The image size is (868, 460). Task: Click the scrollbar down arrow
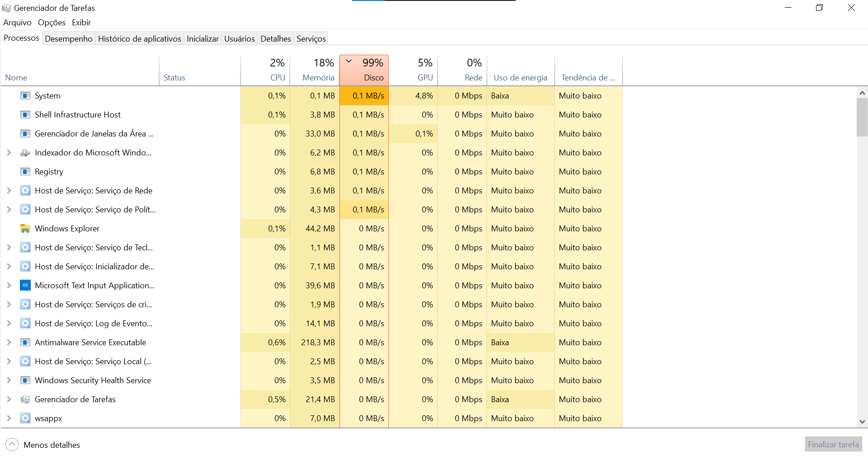tap(862, 421)
